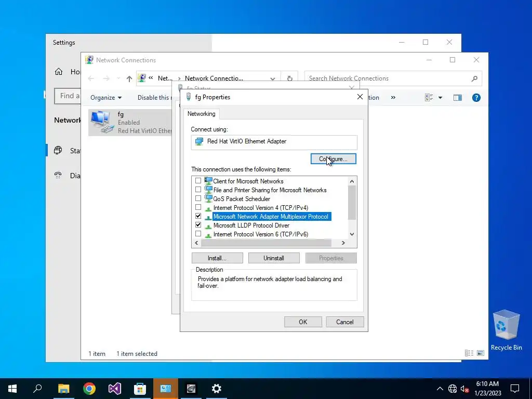This screenshot has width=532, height=399.
Task: Switch to large icons view in status bar
Action: [481, 353]
